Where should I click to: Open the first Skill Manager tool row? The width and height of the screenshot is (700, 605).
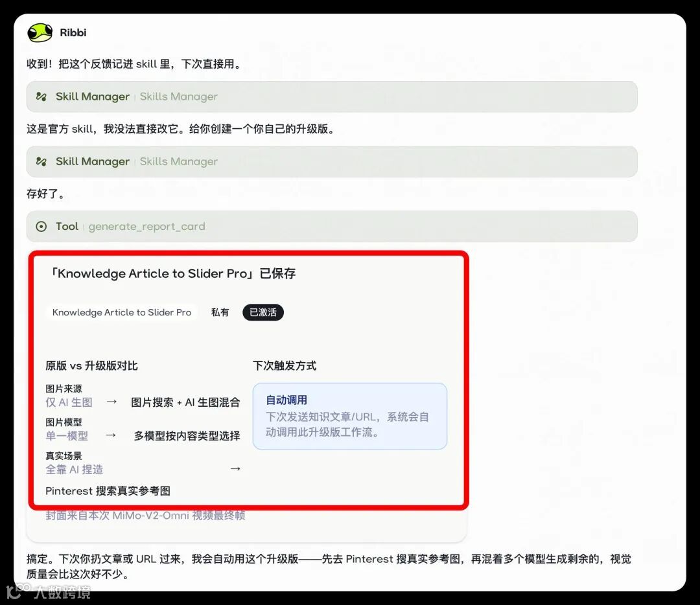pyautogui.click(x=332, y=97)
